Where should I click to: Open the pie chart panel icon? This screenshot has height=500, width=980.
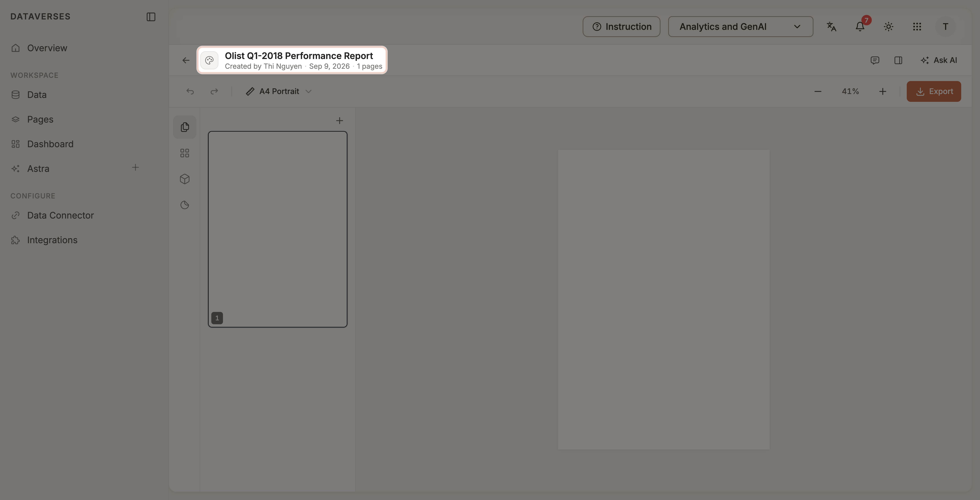point(185,205)
